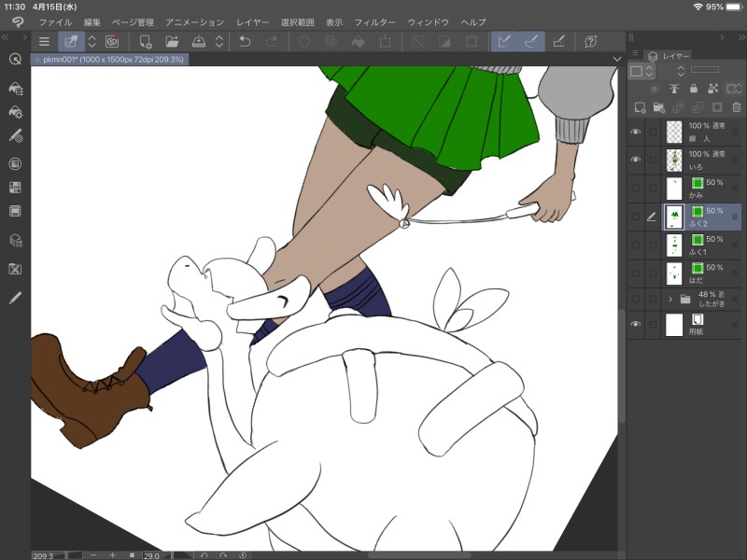Open the Tool Property palette icon

pyautogui.click(x=15, y=112)
